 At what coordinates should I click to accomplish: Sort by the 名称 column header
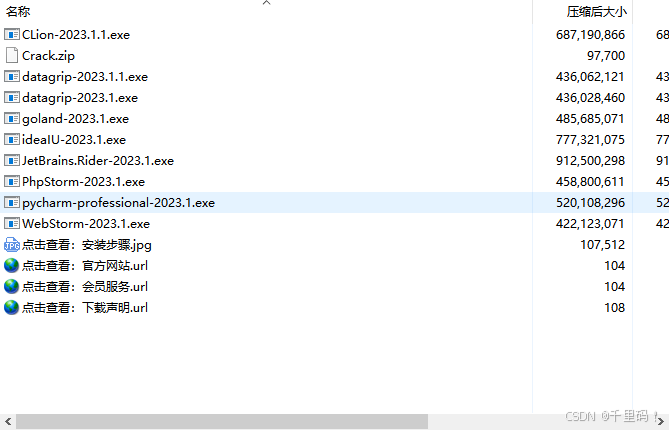point(18,11)
